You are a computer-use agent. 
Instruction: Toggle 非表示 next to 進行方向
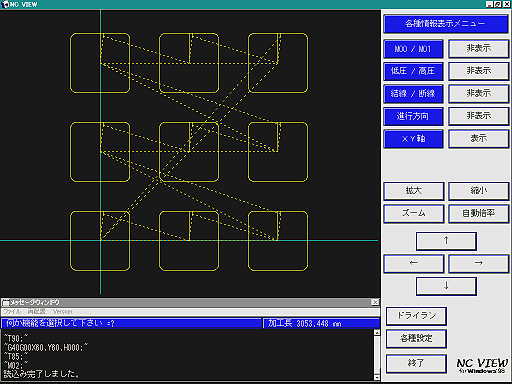479,116
